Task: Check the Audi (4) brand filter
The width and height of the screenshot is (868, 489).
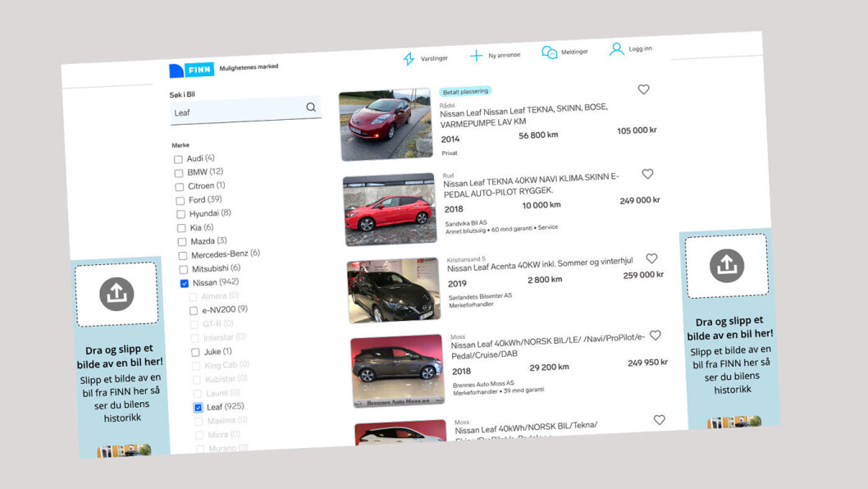Action: click(x=178, y=159)
